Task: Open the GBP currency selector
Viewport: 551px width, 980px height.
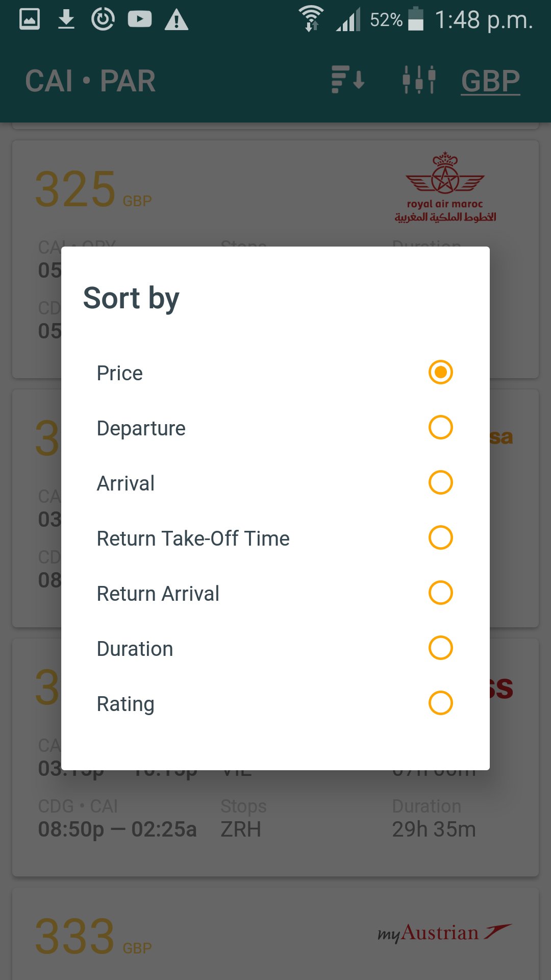Action: (x=490, y=81)
